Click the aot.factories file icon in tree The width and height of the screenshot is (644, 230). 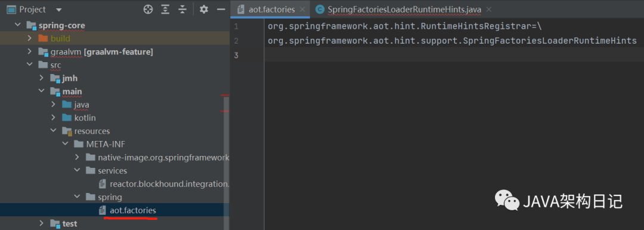point(103,210)
